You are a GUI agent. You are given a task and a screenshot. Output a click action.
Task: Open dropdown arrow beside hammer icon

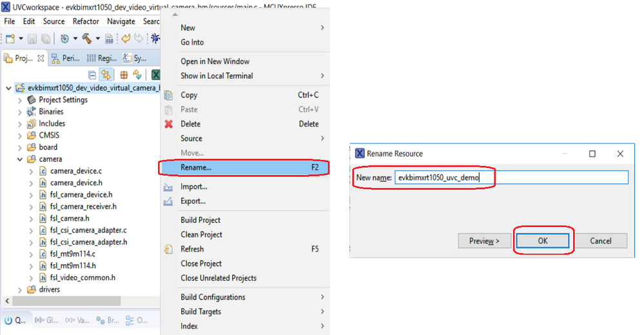[98, 39]
